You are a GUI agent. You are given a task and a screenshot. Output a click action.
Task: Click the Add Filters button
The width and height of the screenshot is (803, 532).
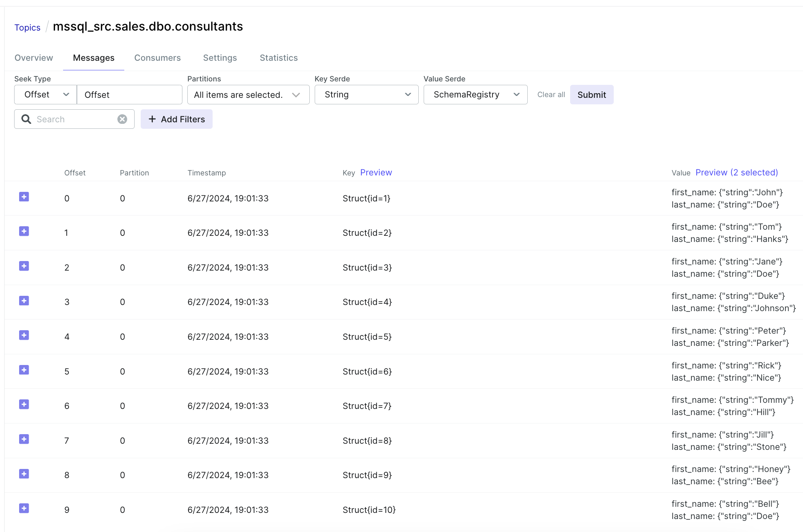point(177,119)
